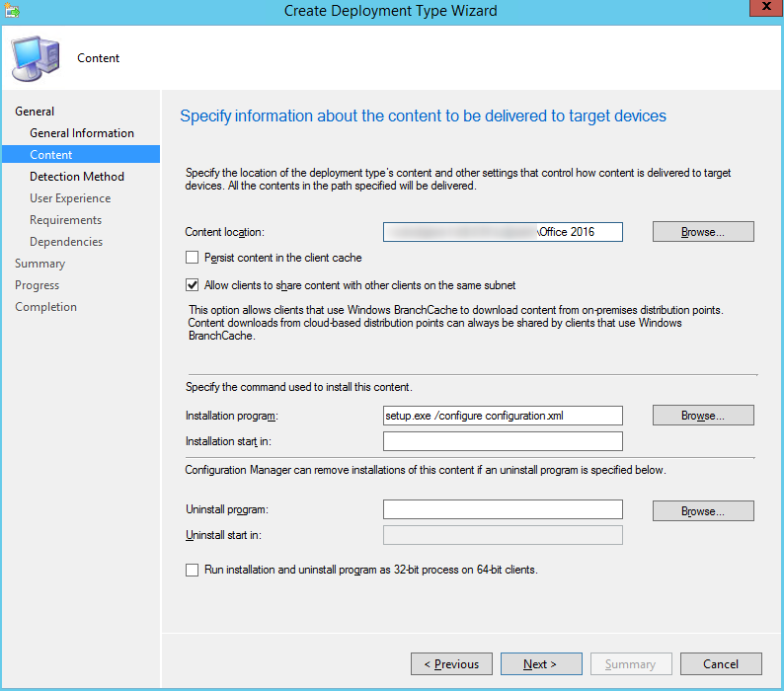The image size is (784, 691).
Task: Go back with the Previous button
Action: [451, 664]
